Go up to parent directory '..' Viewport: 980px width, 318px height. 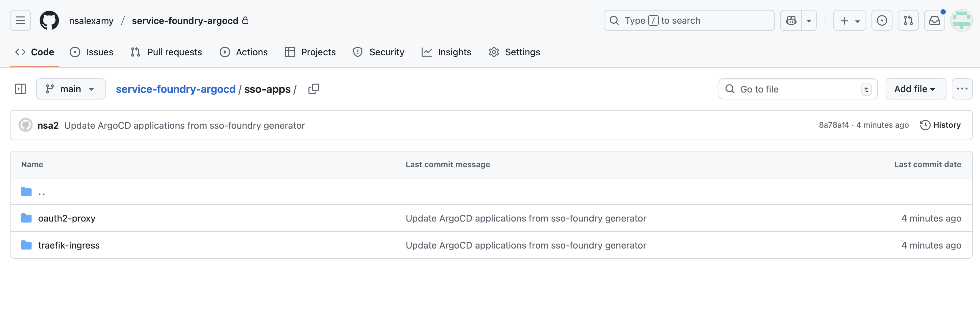[42, 192]
